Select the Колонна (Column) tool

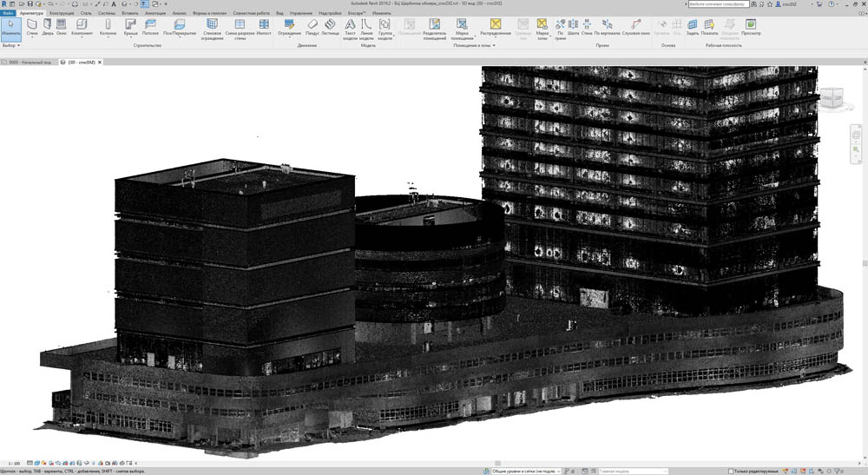[x=108, y=27]
